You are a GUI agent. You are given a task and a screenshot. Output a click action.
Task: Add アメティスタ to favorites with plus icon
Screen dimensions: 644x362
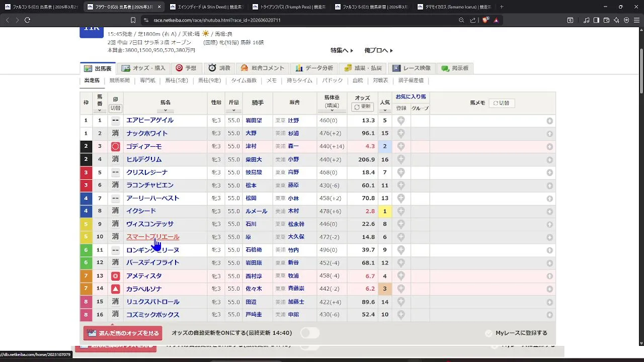pyautogui.click(x=401, y=276)
